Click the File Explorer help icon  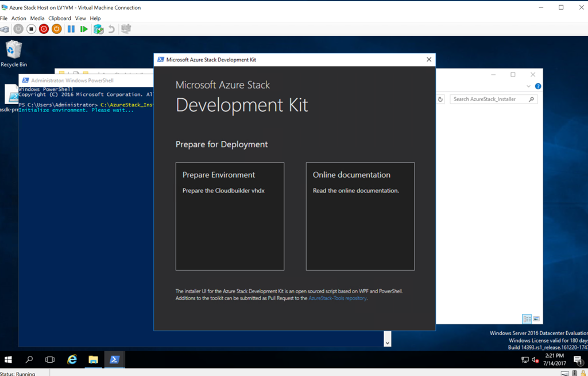coord(538,86)
